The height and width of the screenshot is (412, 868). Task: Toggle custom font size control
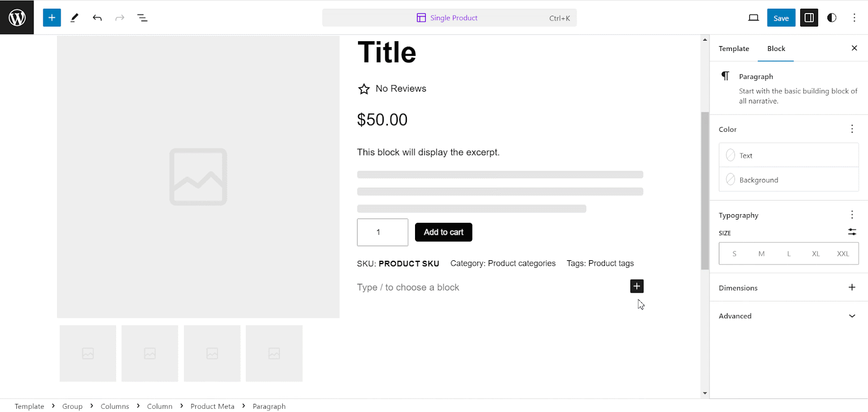point(852,232)
